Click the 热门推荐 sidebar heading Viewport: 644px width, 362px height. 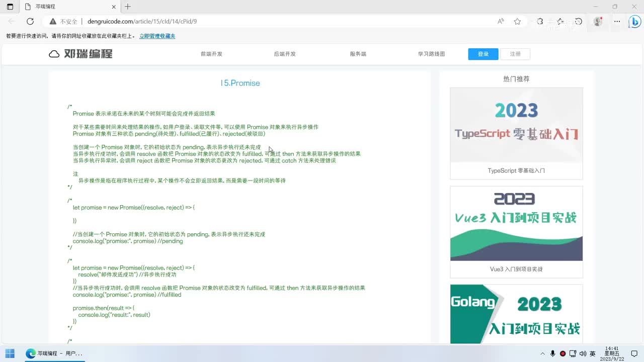[516, 79]
